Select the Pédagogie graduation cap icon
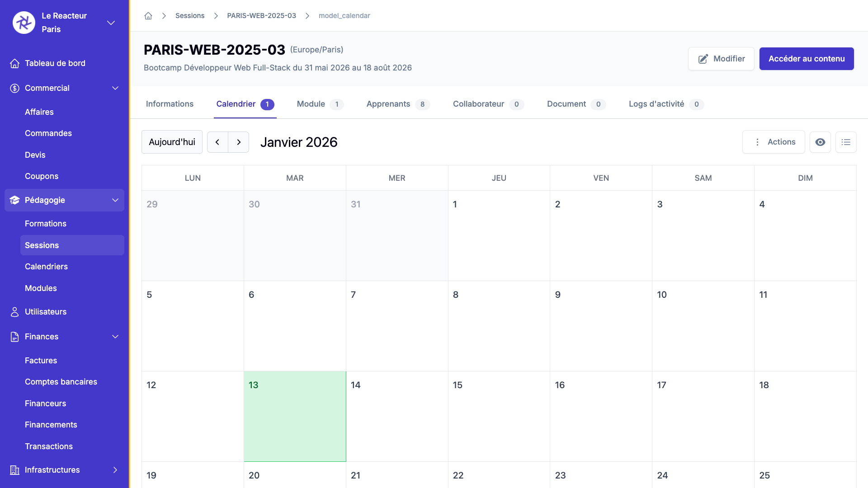This screenshot has height=488, width=868. 14,200
